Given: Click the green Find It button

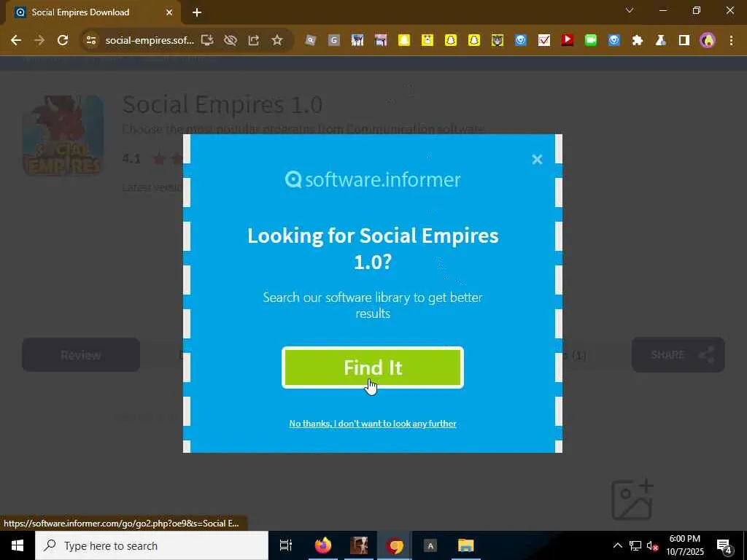Looking at the screenshot, I should click(x=373, y=367).
